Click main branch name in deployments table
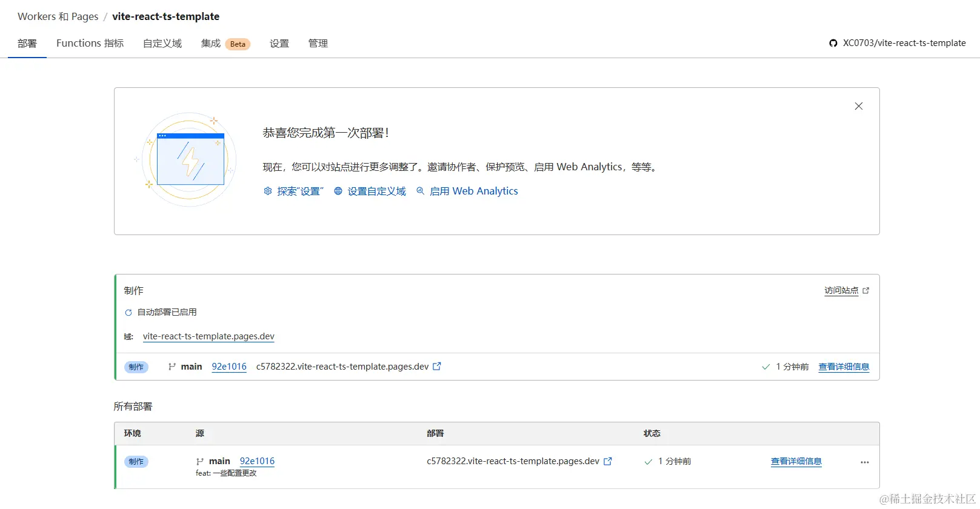Screen dimensions: 980x509 point(219,461)
